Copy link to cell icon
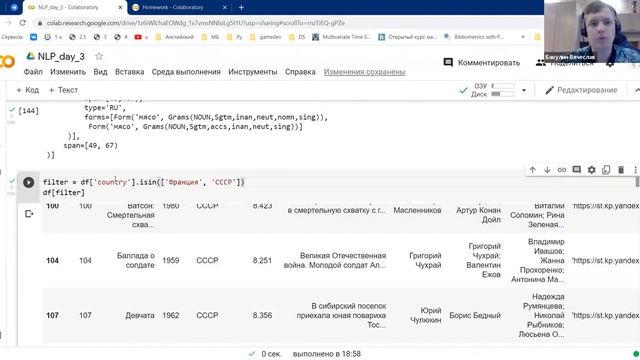The height and width of the screenshot is (360, 640). [562, 170]
